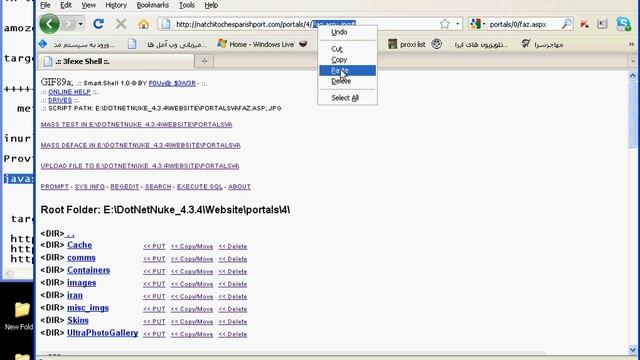640x360 pixels.
Task: Click Delete for the misc_imgs directory
Action: click(x=233, y=309)
